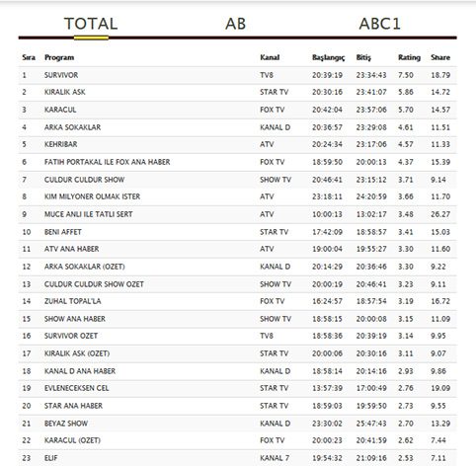
Task: Click the 18.79 share value
Action: coord(440,75)
